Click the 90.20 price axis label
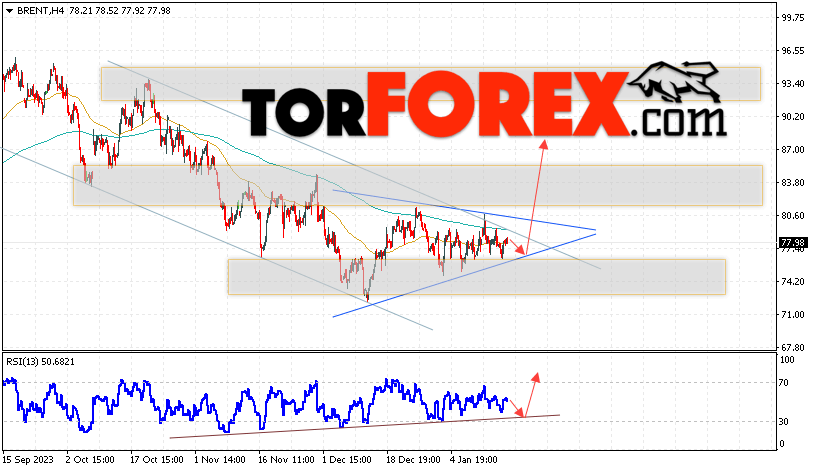Viewport: 816px width, 471px height. pyautogui.click(x=793, y=117)
